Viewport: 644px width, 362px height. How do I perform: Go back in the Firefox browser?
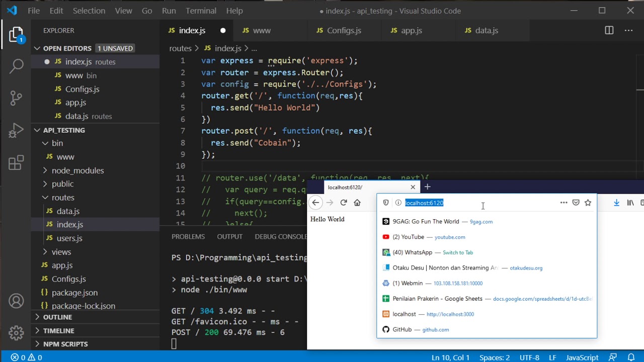point(315,203)
